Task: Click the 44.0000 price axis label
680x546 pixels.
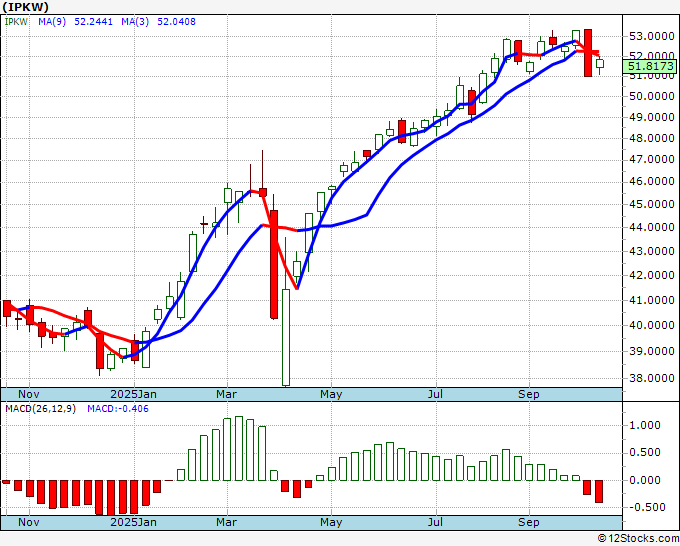Action: [651, 227]
